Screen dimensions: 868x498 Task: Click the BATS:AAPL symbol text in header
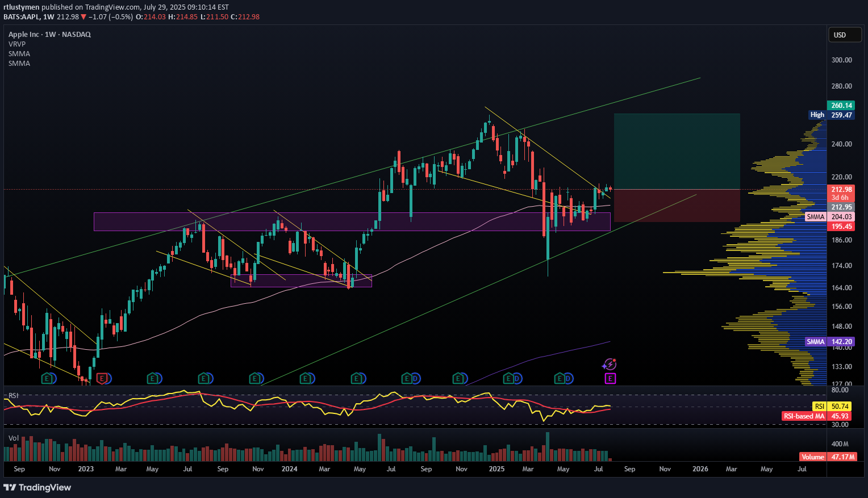[x=22, y=16]
